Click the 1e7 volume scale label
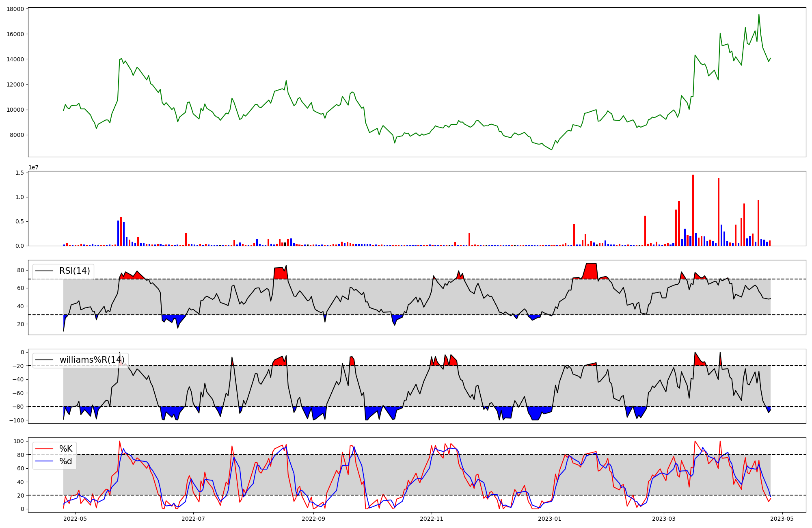812x528 pixels. coord(33,167)
